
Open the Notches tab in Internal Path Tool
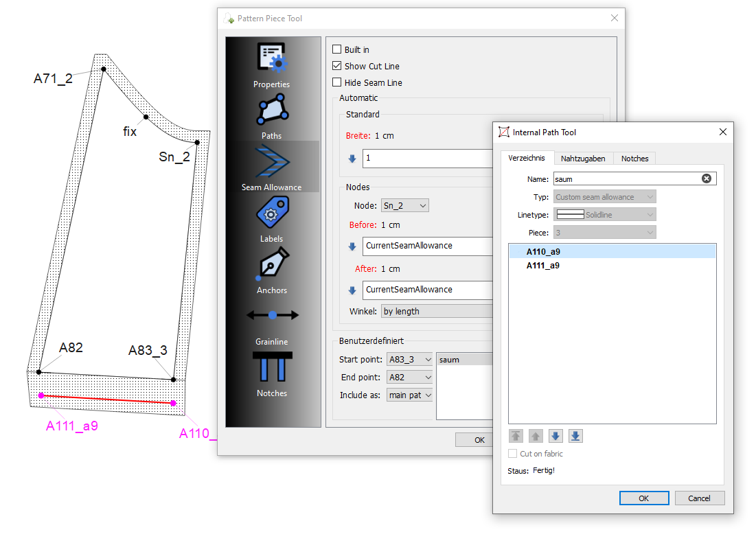click(x=634, y=159)
